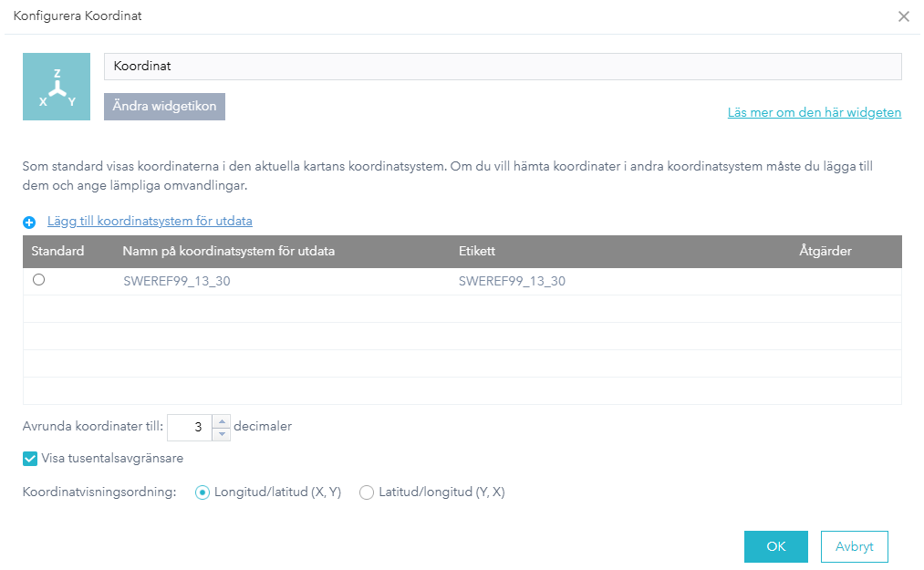Uncheck Visa tusentalsavgränsare checkbox
The width and height of the screenshot is (924, 570).
point(30,459)
